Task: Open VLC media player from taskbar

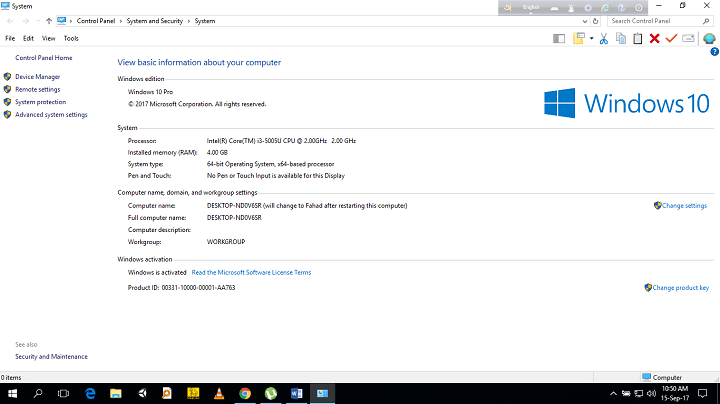Action: pyautogui.click(x=219, y=393)
